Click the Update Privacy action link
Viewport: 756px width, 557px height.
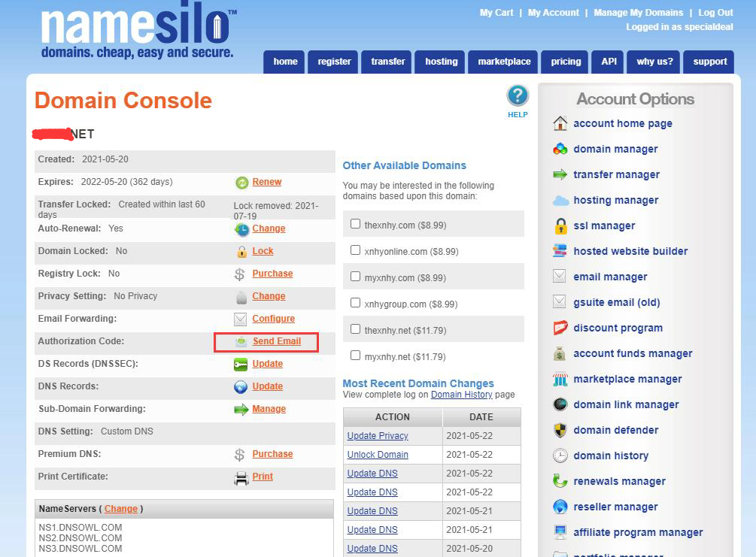(x=378, y=435)
